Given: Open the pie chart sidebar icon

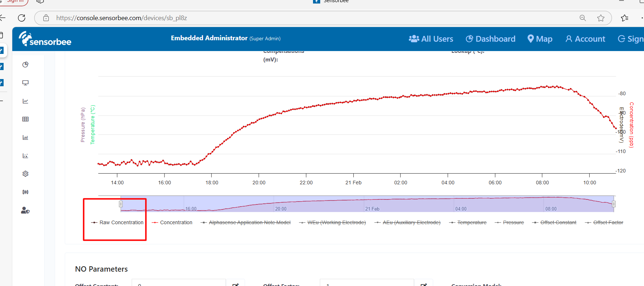Looking at the screenshot, I should (25, 65).
